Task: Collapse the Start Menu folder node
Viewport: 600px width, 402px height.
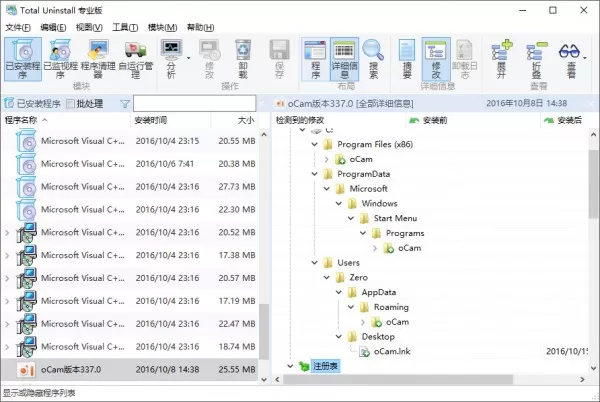Action: tap(351, 218)
